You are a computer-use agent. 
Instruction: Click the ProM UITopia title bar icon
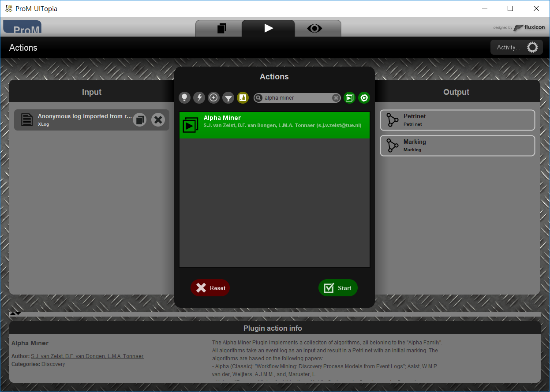coord(8,8)
